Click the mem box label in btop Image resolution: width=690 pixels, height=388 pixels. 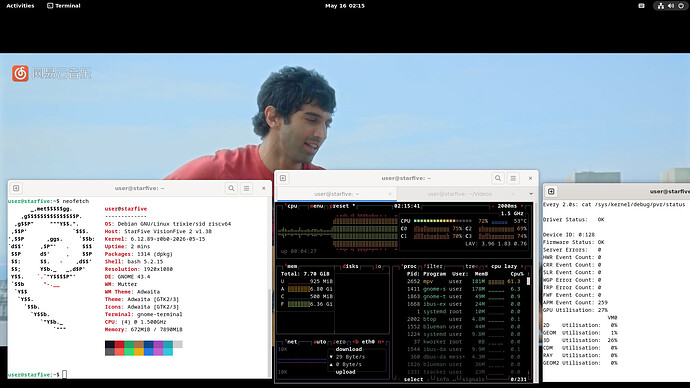(x=292, y=266)
